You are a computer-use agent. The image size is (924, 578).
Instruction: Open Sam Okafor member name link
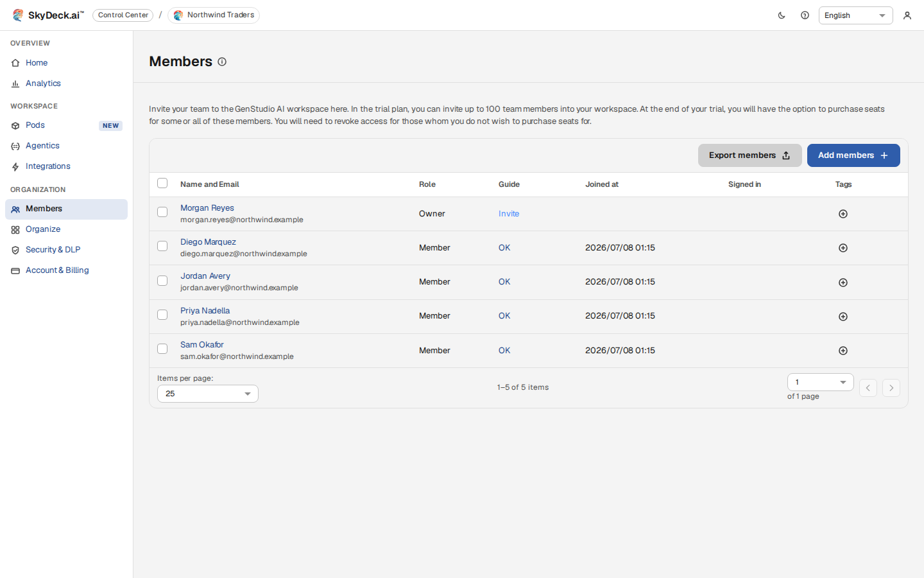click(202, 345)
